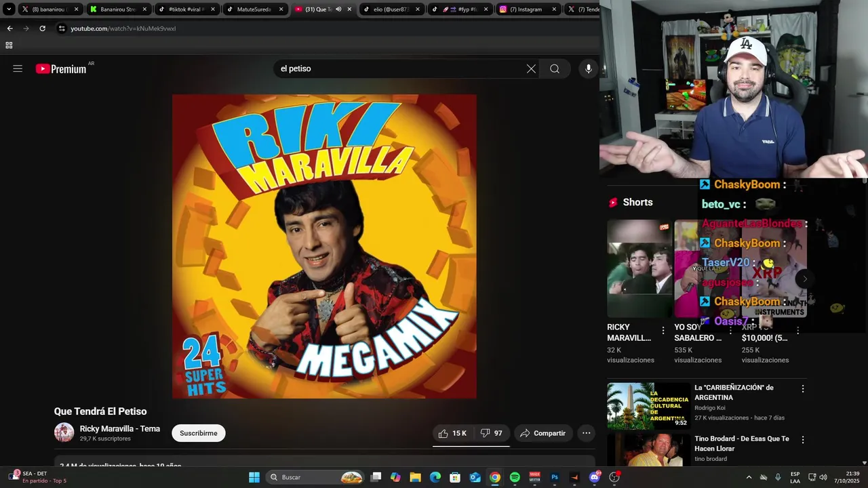This screenshot has width=868, height=488.
Task: Open YO SOY SABALERO short title
Action: tap(698, 332)
